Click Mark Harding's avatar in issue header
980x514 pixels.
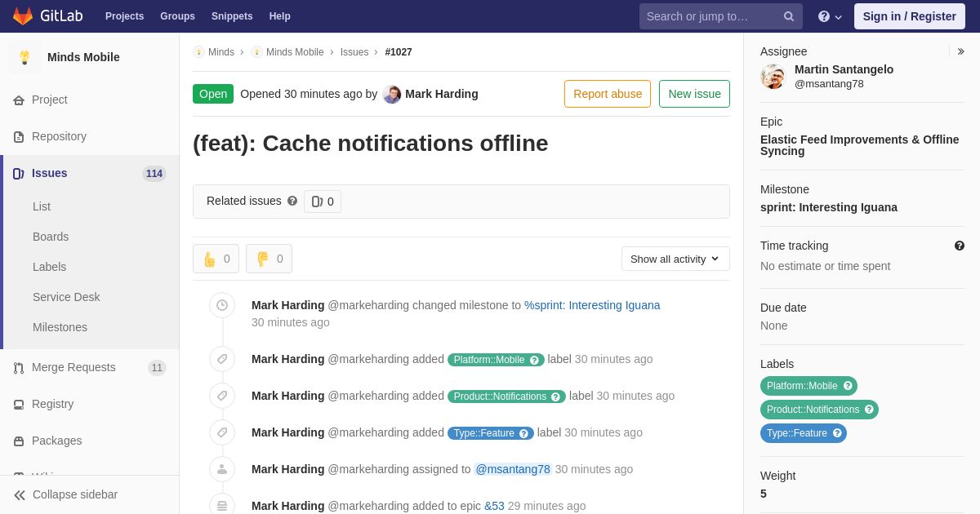[392, 94]
